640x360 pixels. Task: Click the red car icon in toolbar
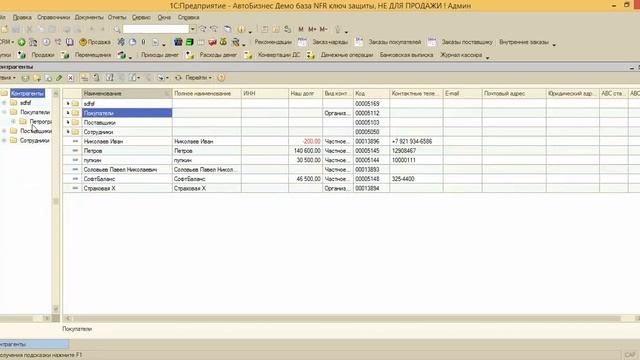(x=212, y=42)
